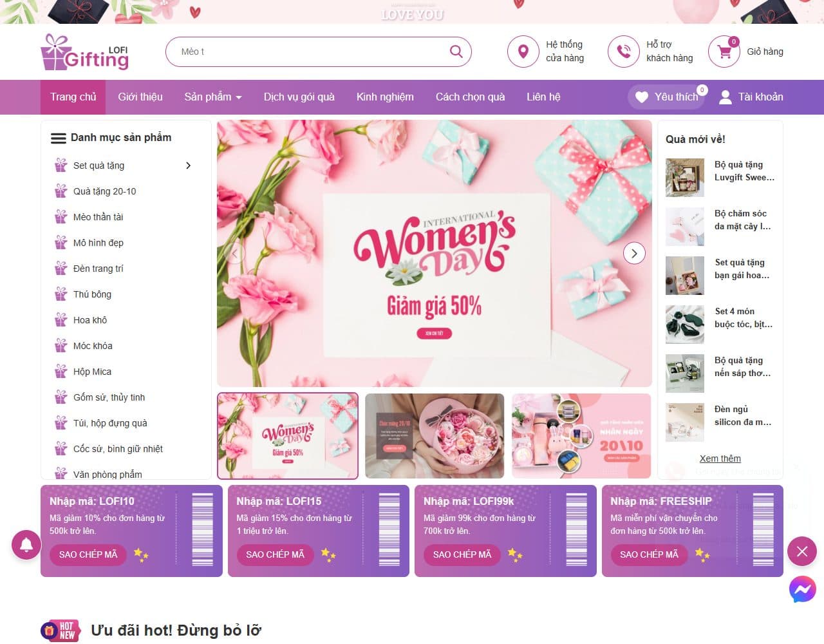Click gift icon beside Hoa khô
Screen dimensions: 824x644
[x=61, y=320]
